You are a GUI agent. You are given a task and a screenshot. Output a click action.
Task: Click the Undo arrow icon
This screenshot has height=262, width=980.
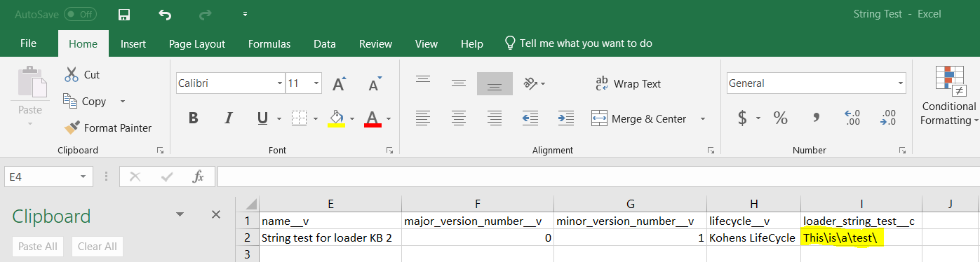(x=165, y=15)
